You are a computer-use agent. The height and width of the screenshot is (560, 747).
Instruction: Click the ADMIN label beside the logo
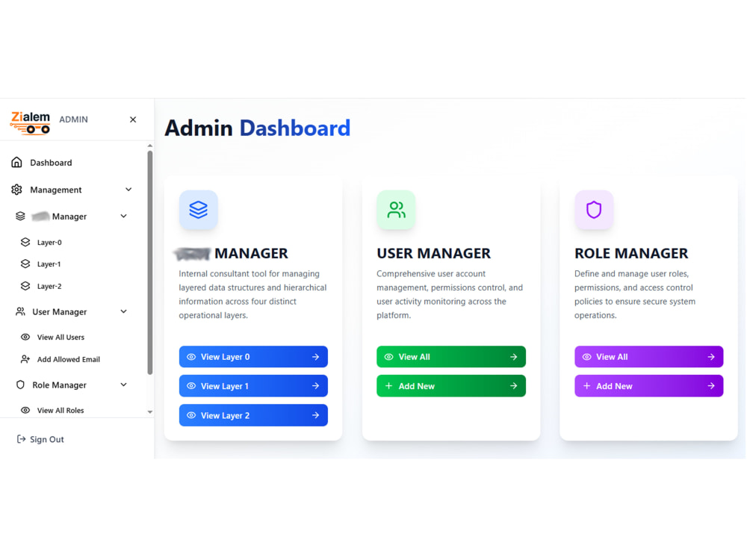tap(73, 119)
